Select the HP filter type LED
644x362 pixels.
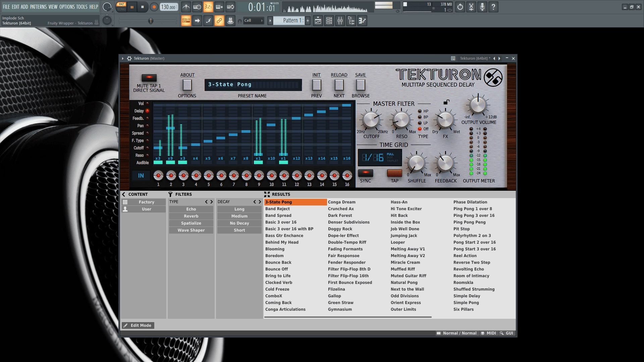[x=420, y=111]
